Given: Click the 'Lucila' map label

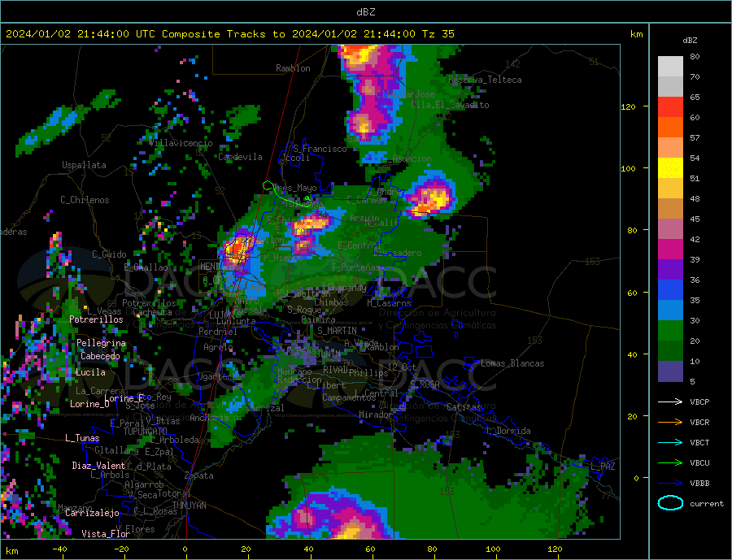Looking at the screenshot, I should (90, 372).
